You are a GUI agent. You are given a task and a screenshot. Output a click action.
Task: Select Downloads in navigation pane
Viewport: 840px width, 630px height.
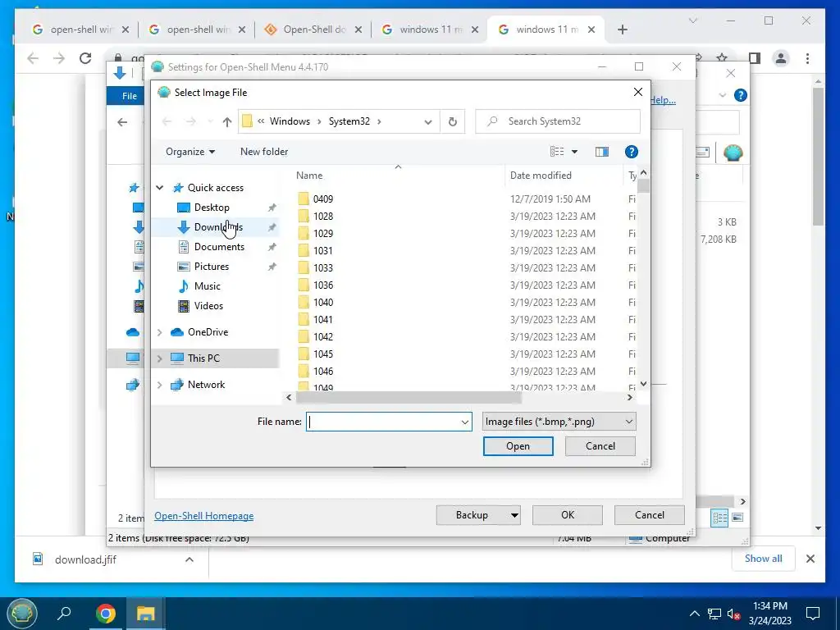(218, 227)
